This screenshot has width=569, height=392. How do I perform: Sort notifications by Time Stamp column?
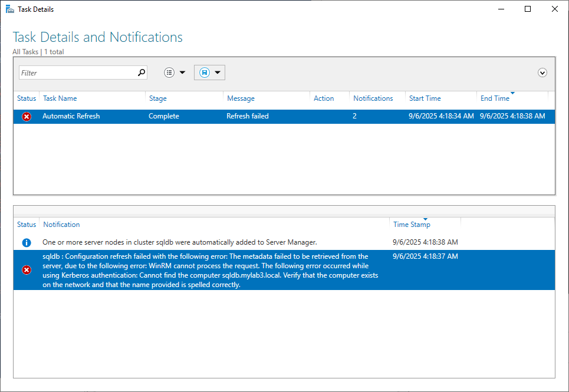(x=412, y=225)
